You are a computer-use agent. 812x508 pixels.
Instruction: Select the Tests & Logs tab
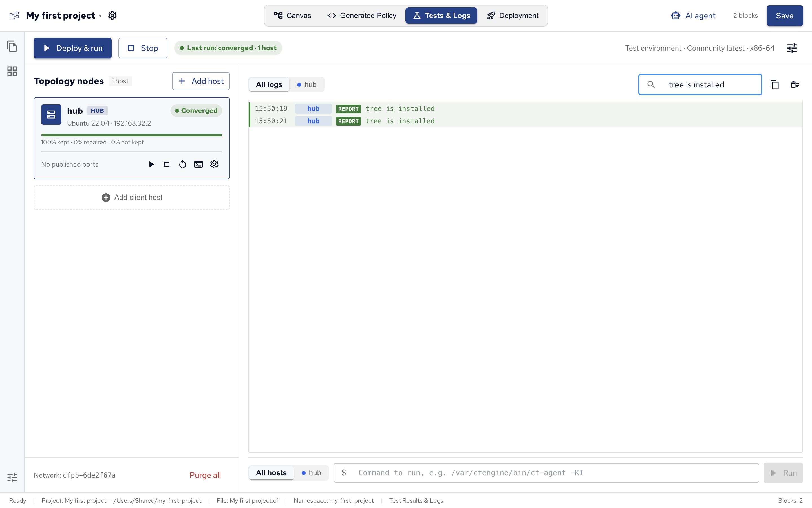pos(441,16)
